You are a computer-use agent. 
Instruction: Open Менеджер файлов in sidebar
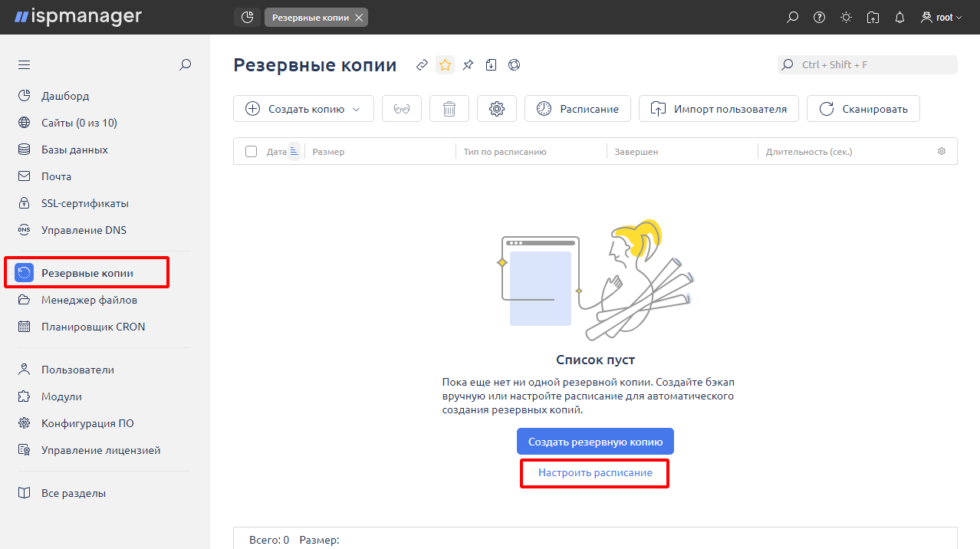coord(89,300)
